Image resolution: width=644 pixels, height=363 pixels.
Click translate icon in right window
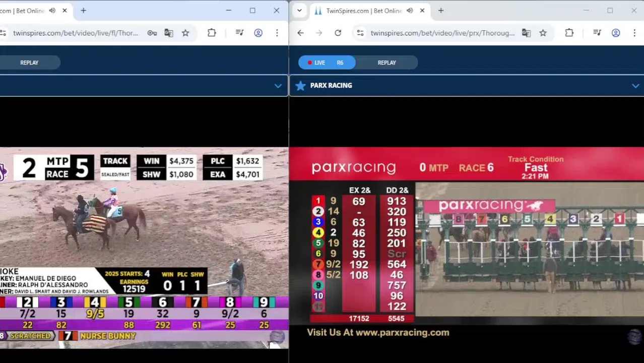526,33
